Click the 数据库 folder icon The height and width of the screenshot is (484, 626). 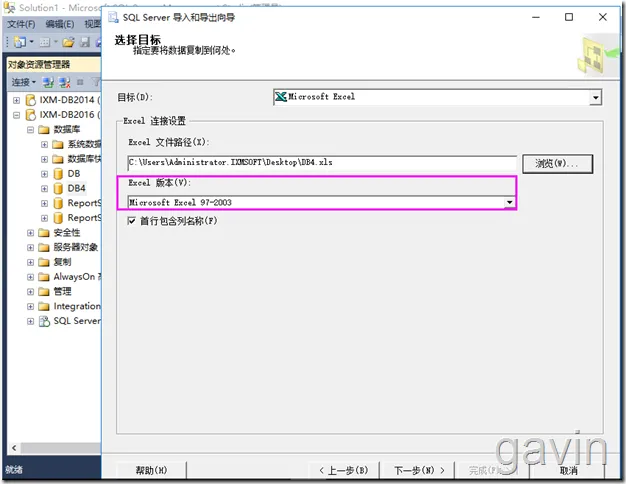44,130
